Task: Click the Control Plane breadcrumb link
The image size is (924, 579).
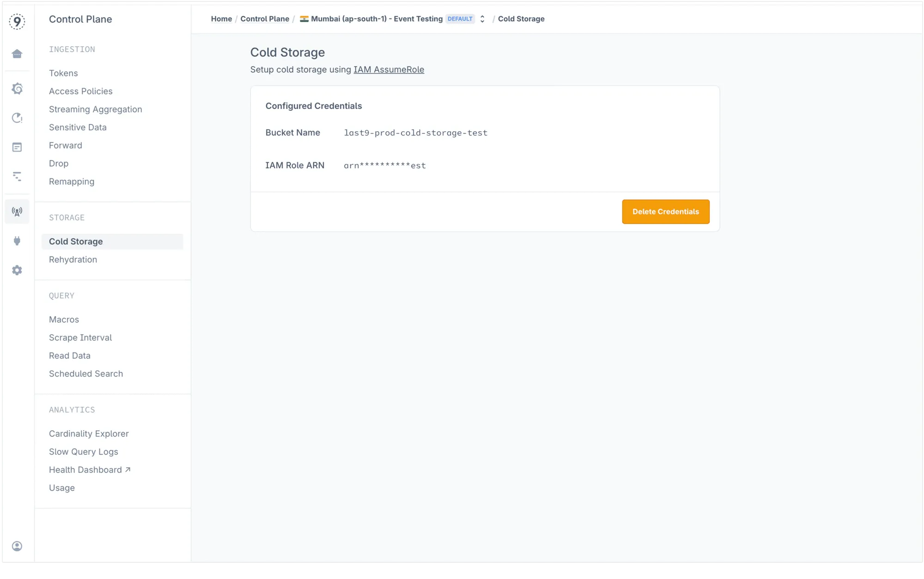Action: [265, 19]
